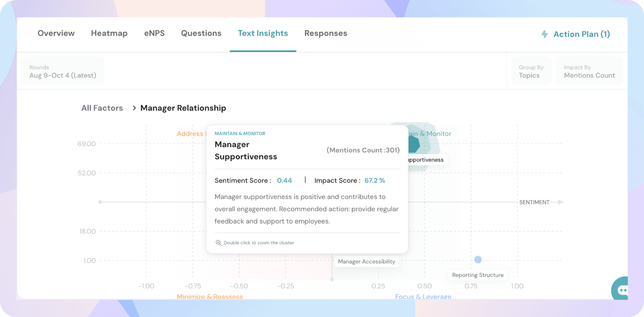Switch to the Overview tab

56,33
